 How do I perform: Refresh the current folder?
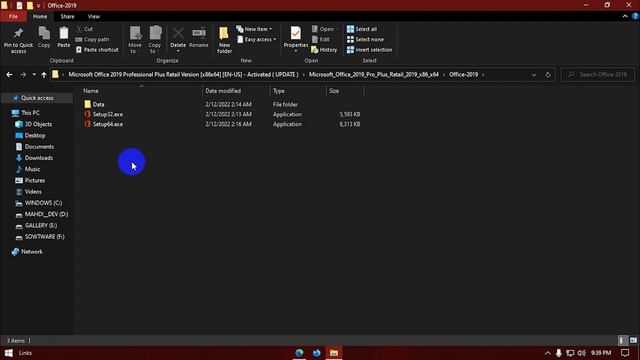coord(548,75)
